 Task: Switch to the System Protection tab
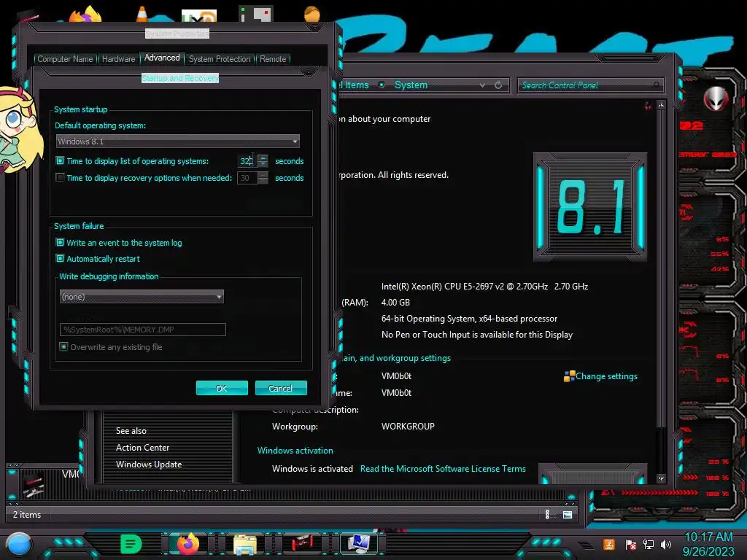[220, 59]
